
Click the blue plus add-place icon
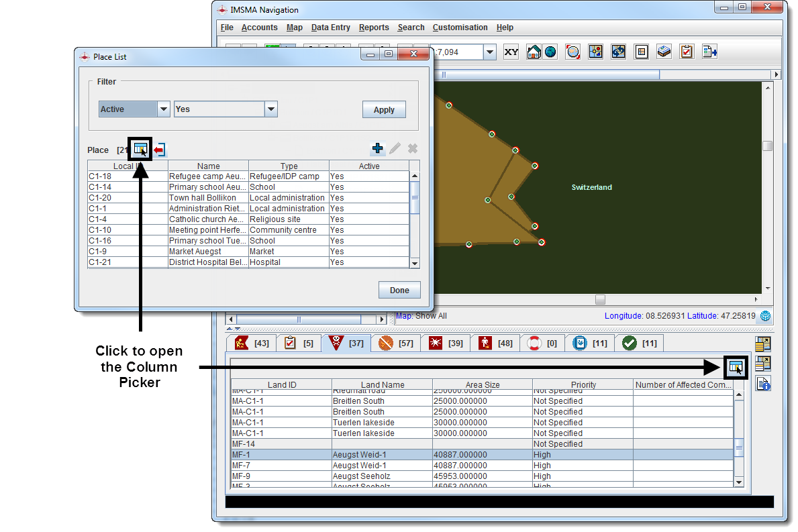(x=378, y=148)
